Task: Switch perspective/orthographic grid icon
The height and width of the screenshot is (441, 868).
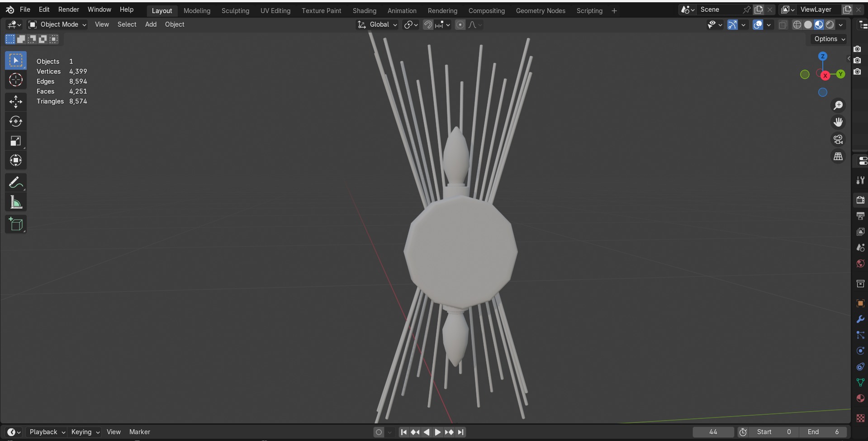Action: click(838, 156)
